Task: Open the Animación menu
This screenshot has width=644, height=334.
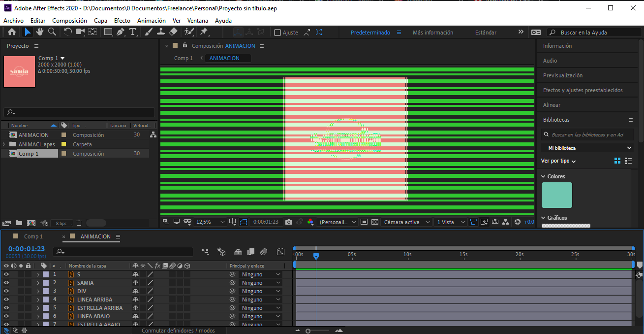Action: [151, 21]
